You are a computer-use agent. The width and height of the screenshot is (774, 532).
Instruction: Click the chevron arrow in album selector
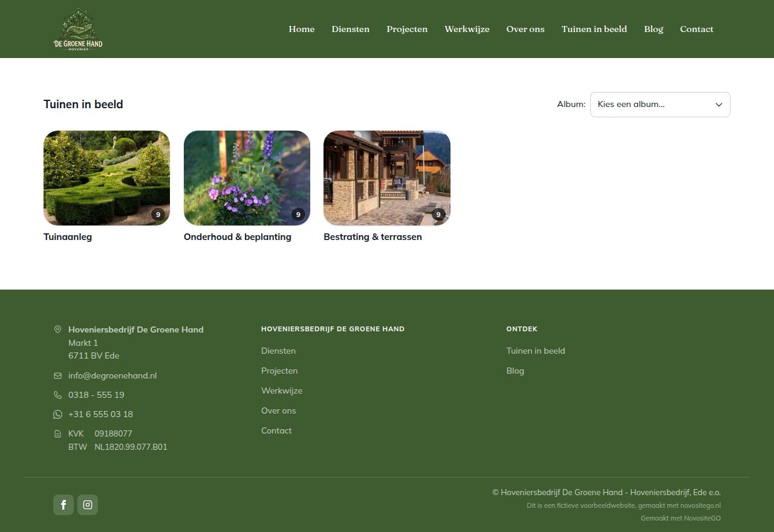(x=719, y=105)
